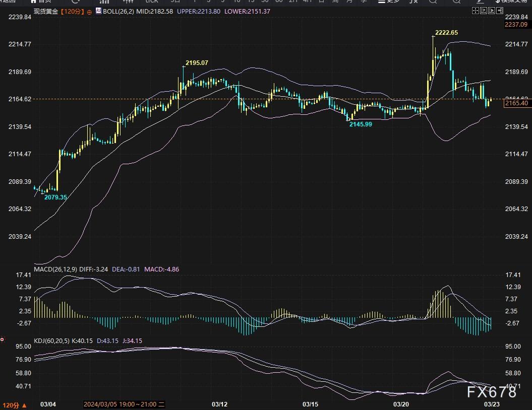Expand the 更多 menu in the toolbar
532x410 pixels.
[389, 2]
